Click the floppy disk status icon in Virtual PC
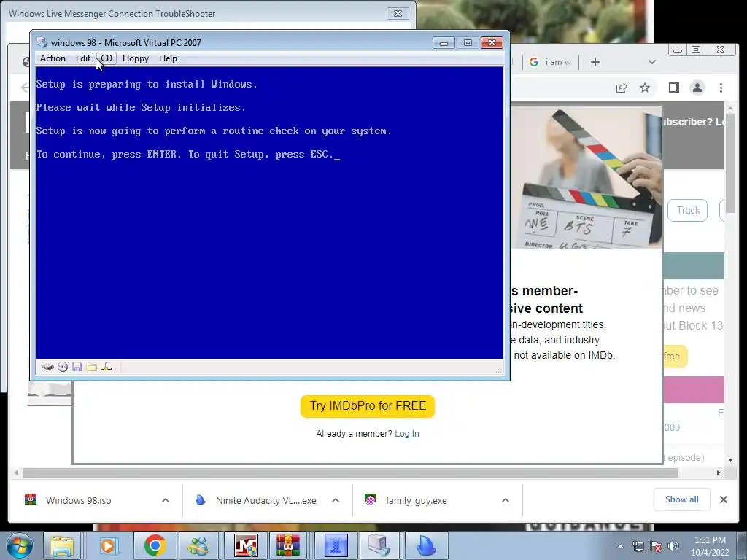This screenshot has width=747, height=560. (x=77, y=367)
